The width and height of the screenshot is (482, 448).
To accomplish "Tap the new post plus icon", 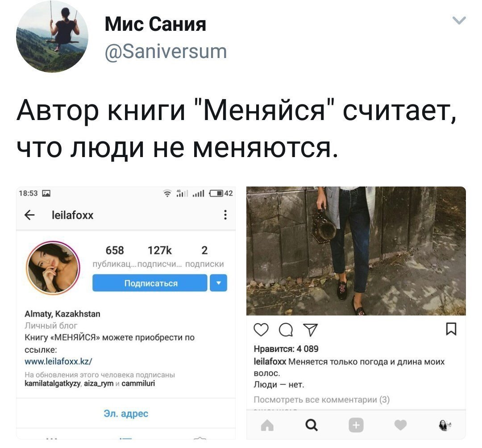I will [x=356, y=425].
